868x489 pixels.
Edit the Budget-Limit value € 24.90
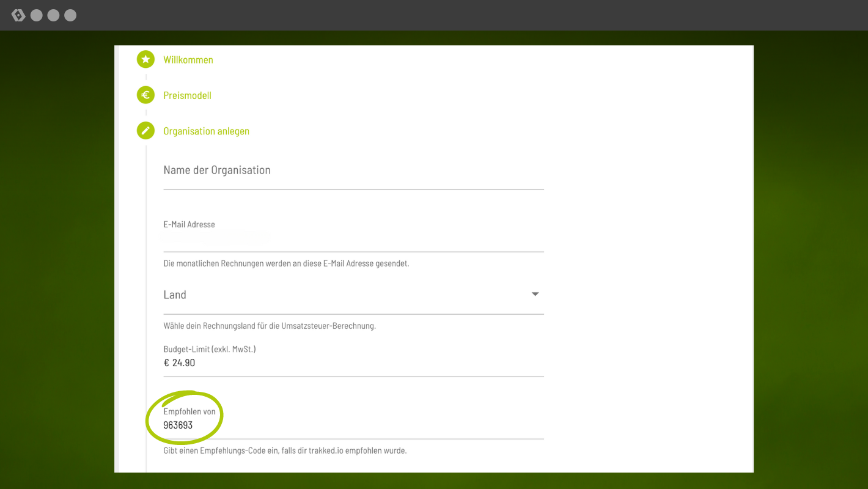coord(353,363)
